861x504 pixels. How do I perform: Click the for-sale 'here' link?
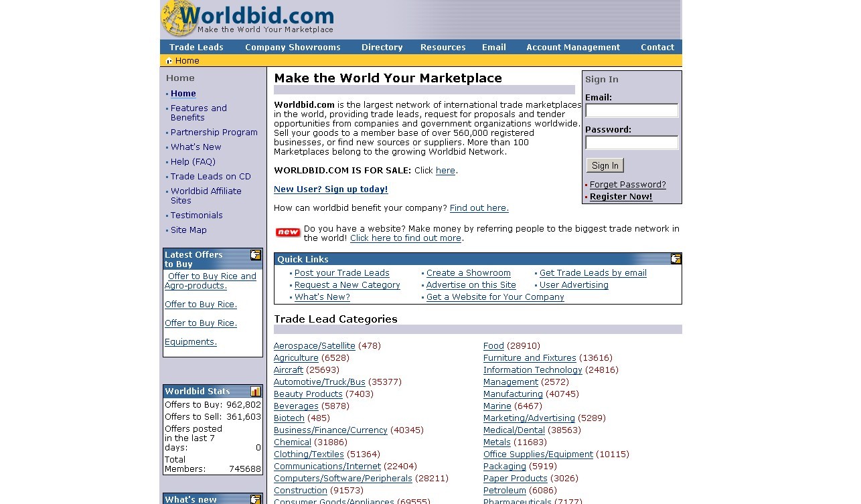[x=445, y=171]
